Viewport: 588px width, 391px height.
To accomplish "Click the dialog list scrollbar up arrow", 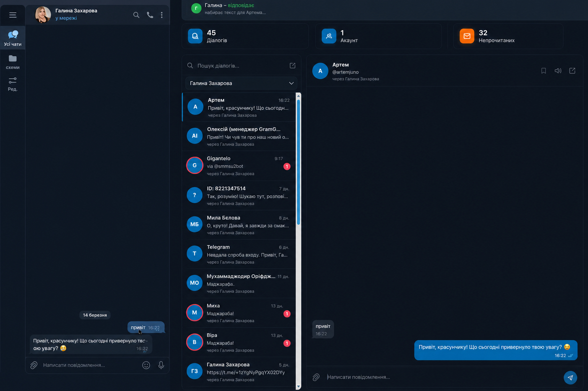I will (x=299, y=96).
